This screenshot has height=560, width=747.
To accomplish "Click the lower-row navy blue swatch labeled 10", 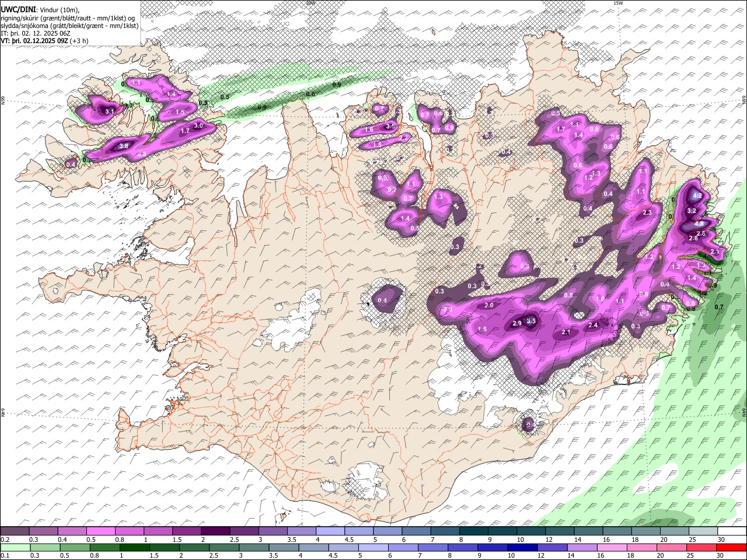I will tap(522, 547).
